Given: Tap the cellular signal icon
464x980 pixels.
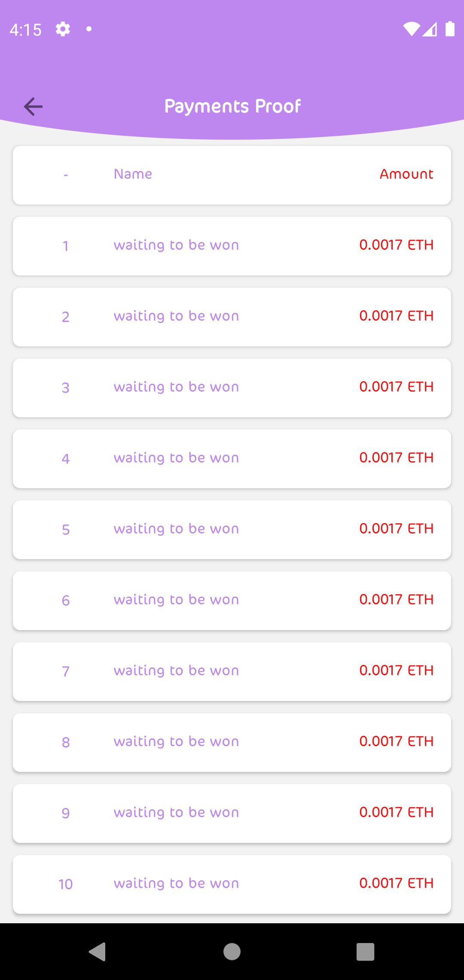Looking at the screenshot, I should pos(430,29).
